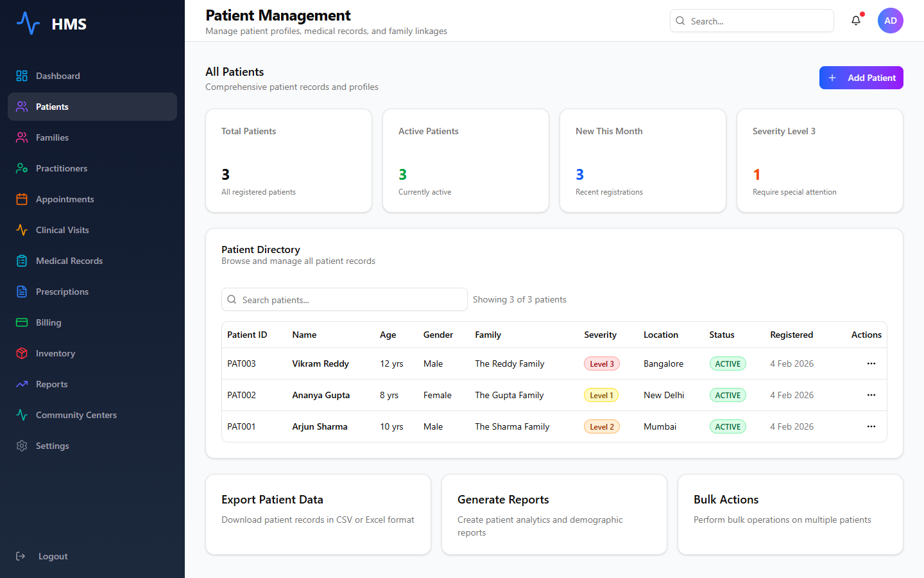Click the New This Month stat card
The height and width of the screenshot is (578, 924).
coord(643,161)
